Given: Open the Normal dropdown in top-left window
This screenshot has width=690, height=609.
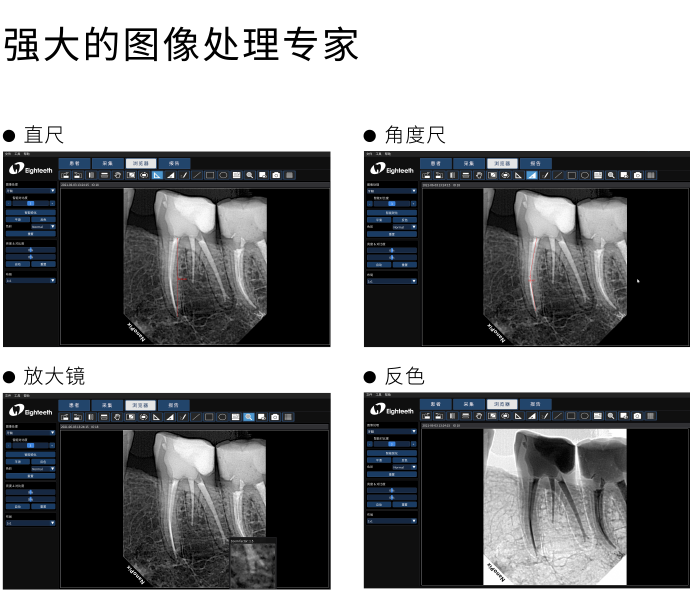Looking at the screenshot, I should point(44,227).
